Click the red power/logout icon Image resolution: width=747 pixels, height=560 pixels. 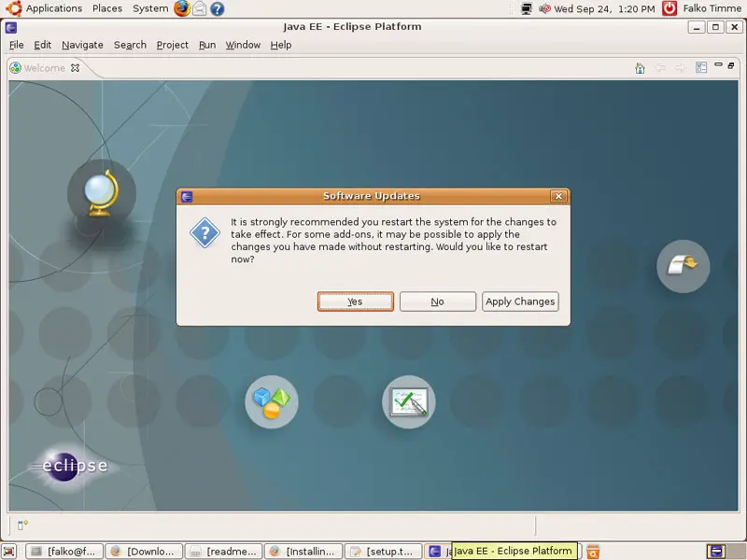(669, 8)
